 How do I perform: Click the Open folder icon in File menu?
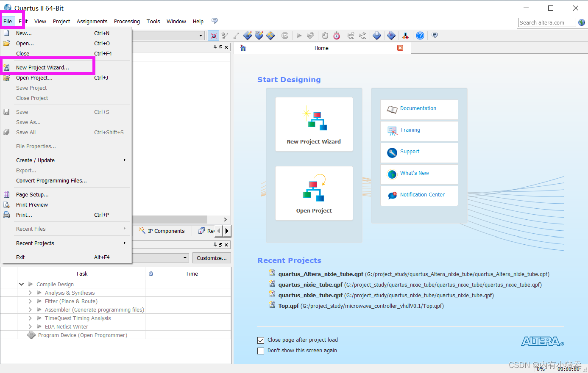coord(6,43)
